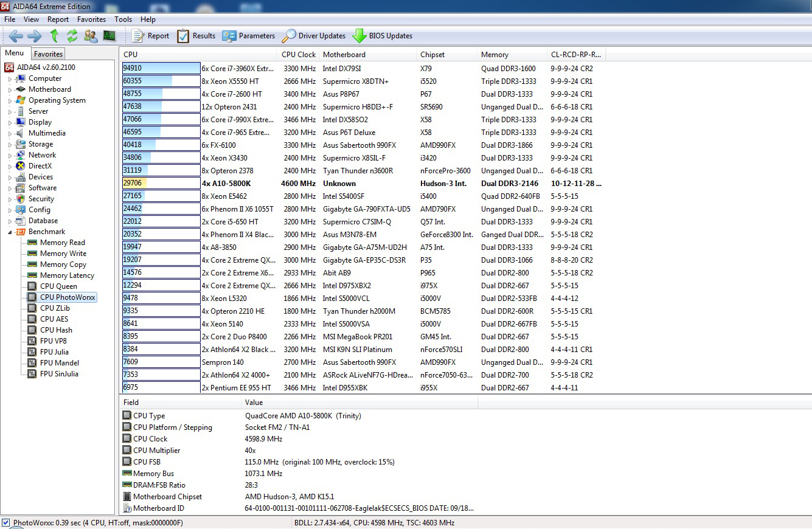
Task: Expand the Multimedia tree node
Action: point(10,133)
